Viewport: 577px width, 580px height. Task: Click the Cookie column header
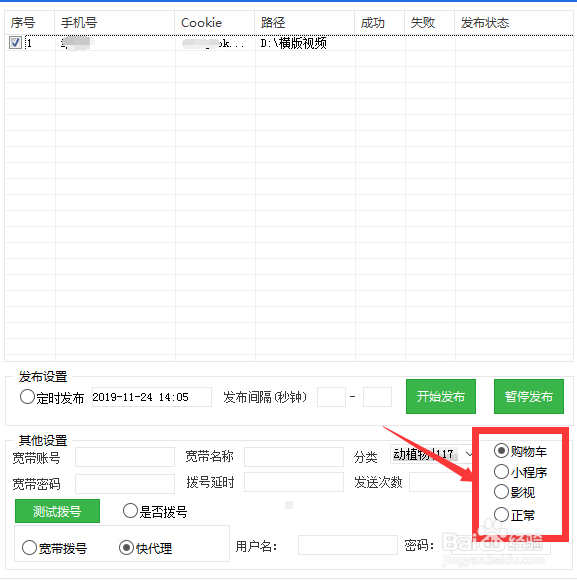pos(215,23)
